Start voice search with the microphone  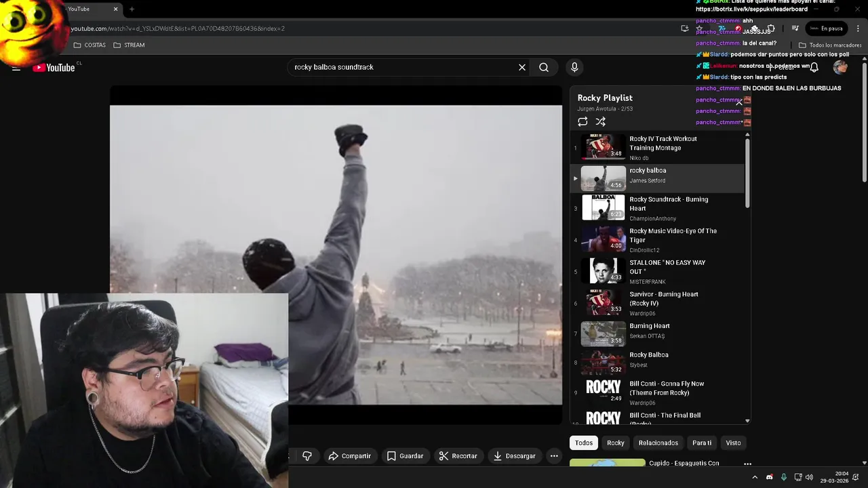pyautogui.click(x=574, y=67)
